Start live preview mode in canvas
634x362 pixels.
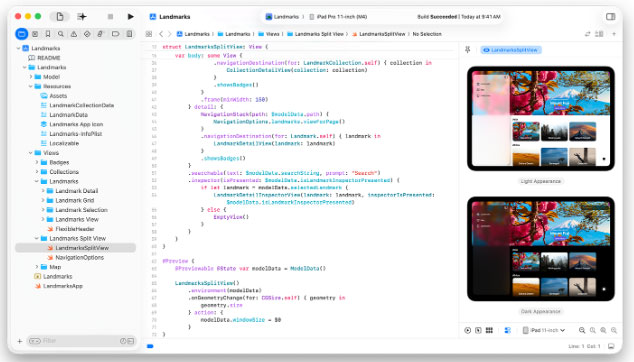coord(468,330)
